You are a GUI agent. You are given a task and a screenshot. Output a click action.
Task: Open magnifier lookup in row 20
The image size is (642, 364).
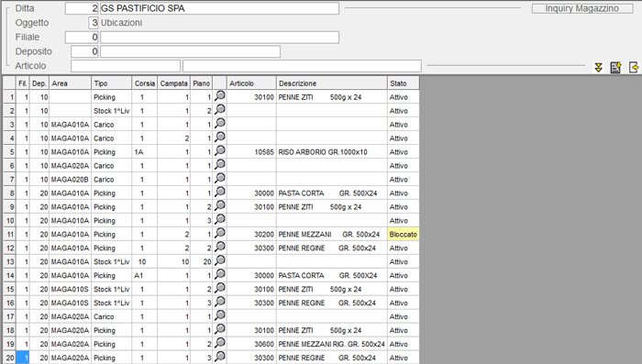[x=220, y=357]
